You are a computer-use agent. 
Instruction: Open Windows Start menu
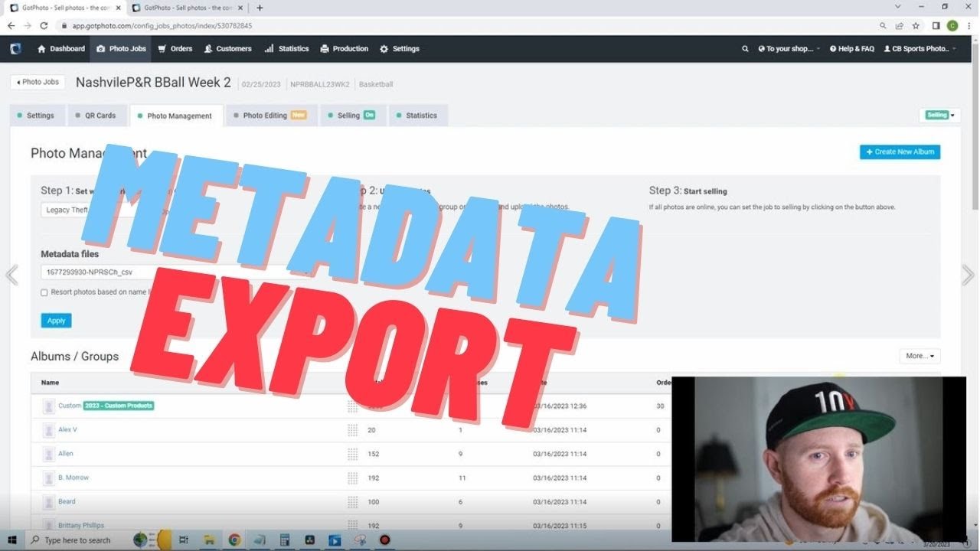coord(12,540)
